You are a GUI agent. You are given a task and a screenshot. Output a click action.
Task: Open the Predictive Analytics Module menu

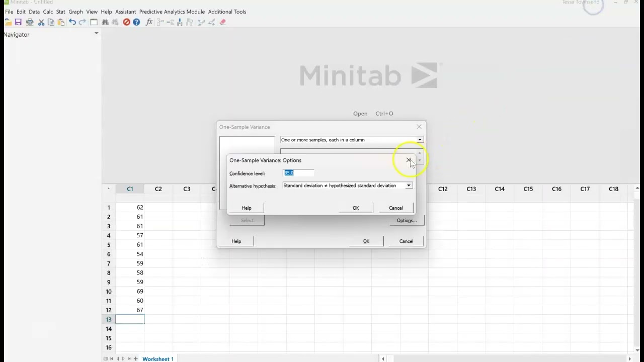[172, 12]
